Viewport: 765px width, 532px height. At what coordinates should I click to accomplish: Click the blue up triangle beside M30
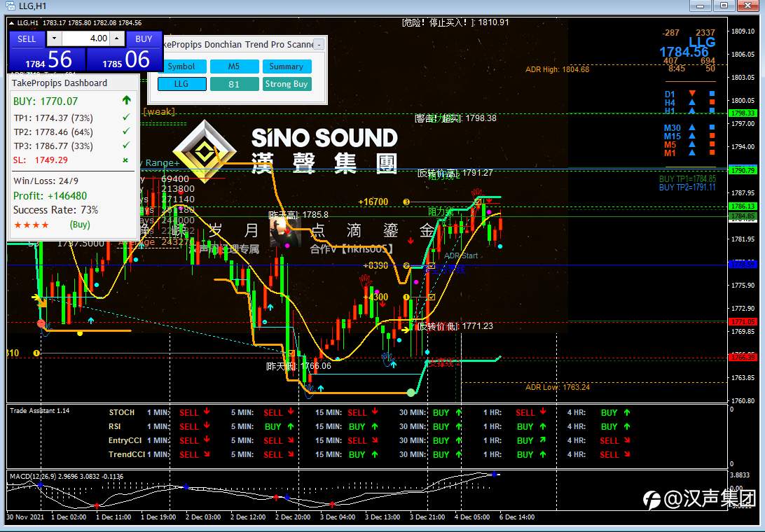click(692, 128)
